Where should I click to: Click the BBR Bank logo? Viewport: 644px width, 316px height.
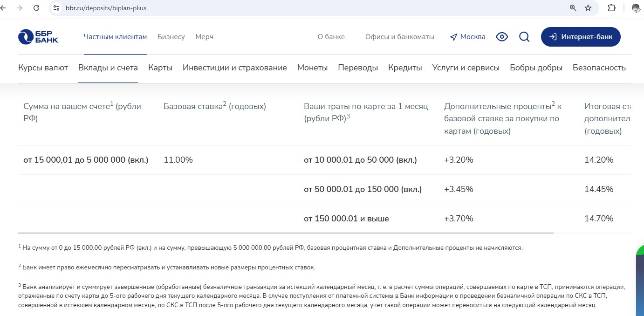click(38, 37)
